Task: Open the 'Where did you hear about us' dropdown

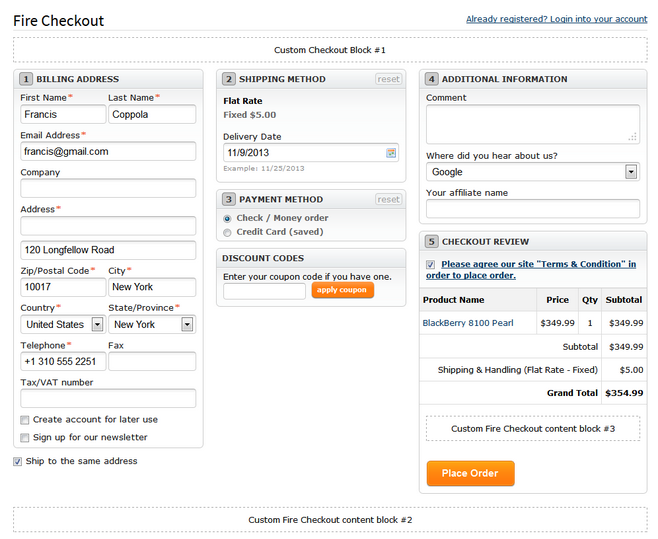Action: [x=533, y=172]
